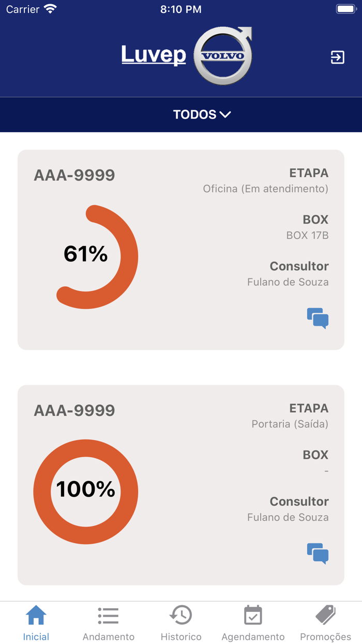Tap BOX 17B label on first card

[x=307, y=236]
